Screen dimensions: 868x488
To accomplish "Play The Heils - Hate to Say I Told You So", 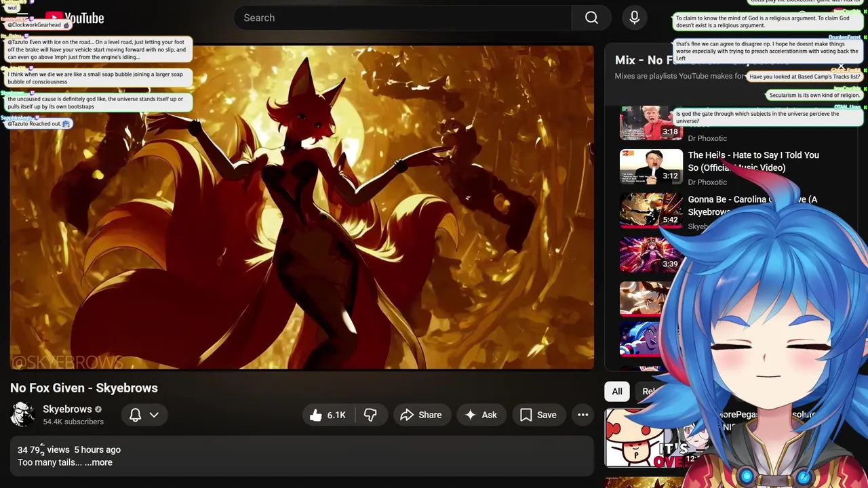I will pos(753,161).
